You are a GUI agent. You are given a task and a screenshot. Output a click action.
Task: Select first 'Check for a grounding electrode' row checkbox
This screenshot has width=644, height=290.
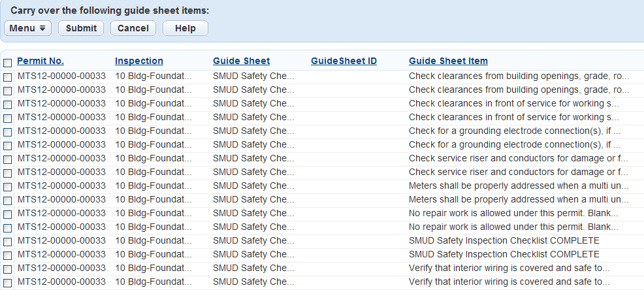pyautogui.click(x=8, y=132)
